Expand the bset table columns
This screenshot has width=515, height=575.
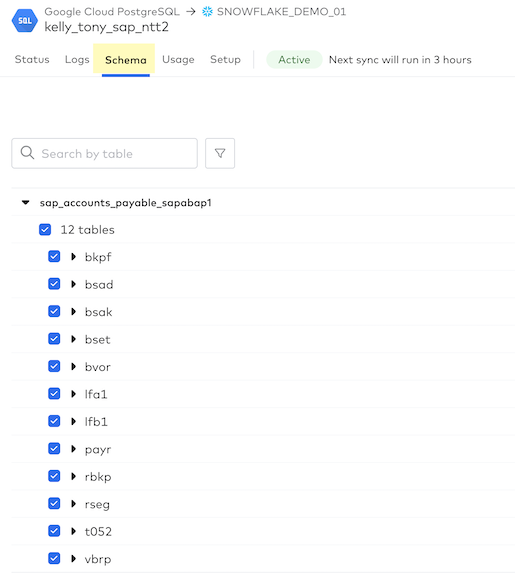click(x=73, y=339)
